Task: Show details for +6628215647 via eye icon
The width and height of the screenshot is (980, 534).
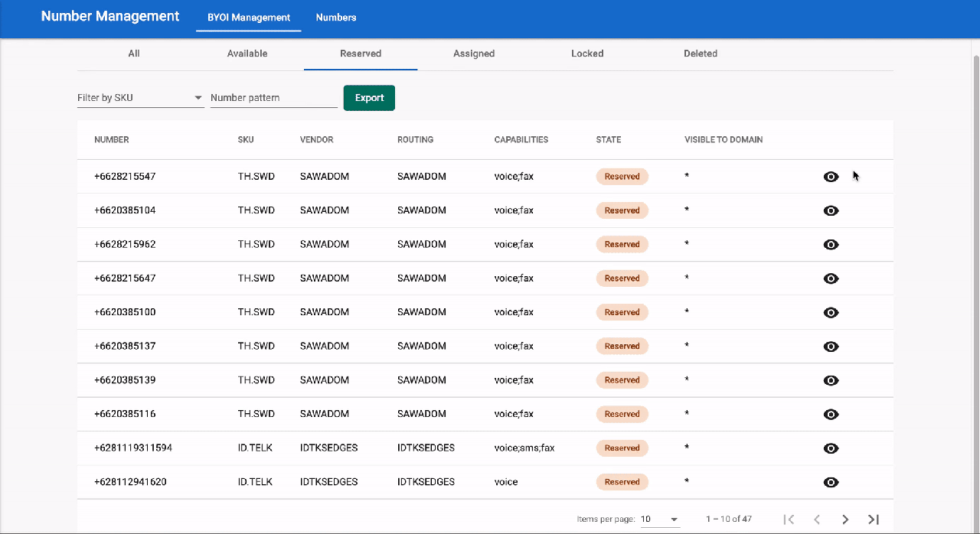Action: [x=831, y=278]
